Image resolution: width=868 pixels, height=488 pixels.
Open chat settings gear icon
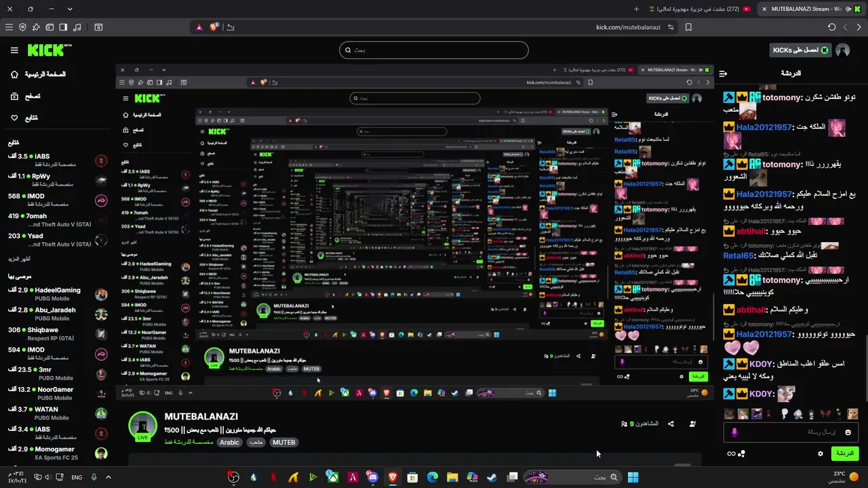(x=821, y=453)
